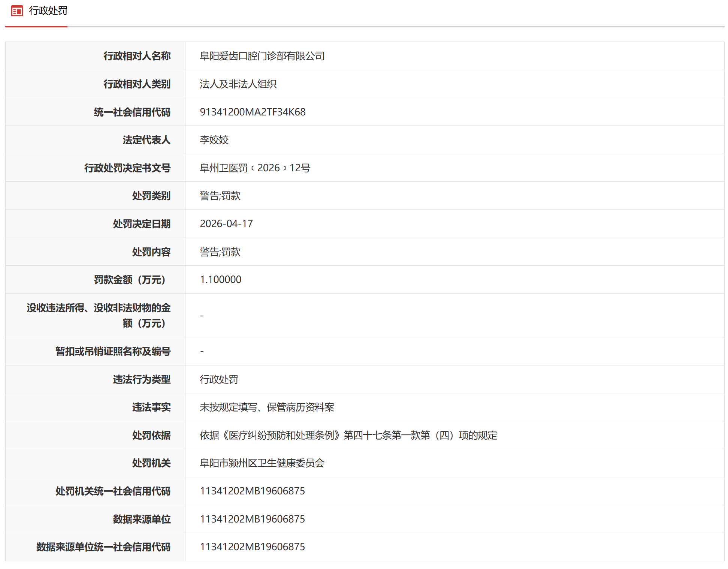Click legal representative name 李姣姣

[214, 140]
